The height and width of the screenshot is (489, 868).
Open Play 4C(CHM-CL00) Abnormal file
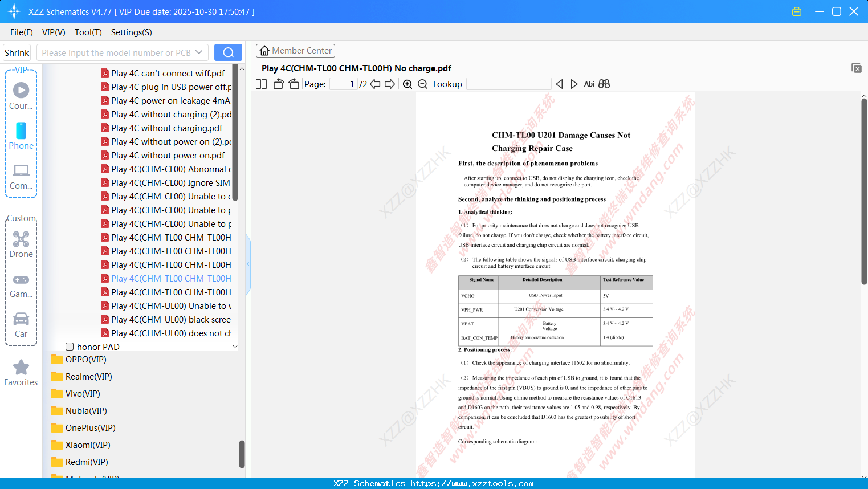166,169
